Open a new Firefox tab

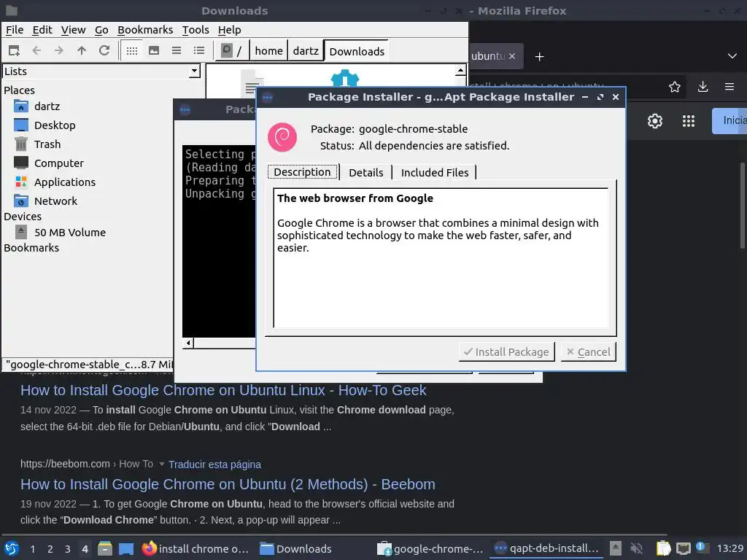pyautogui.click(x=539, y=57)
